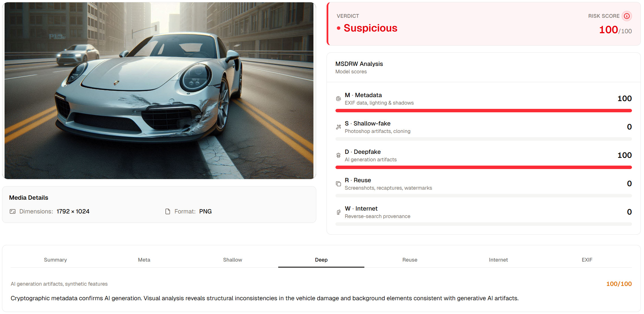Click the Internet reverse-search globe icon

[338, 212]
